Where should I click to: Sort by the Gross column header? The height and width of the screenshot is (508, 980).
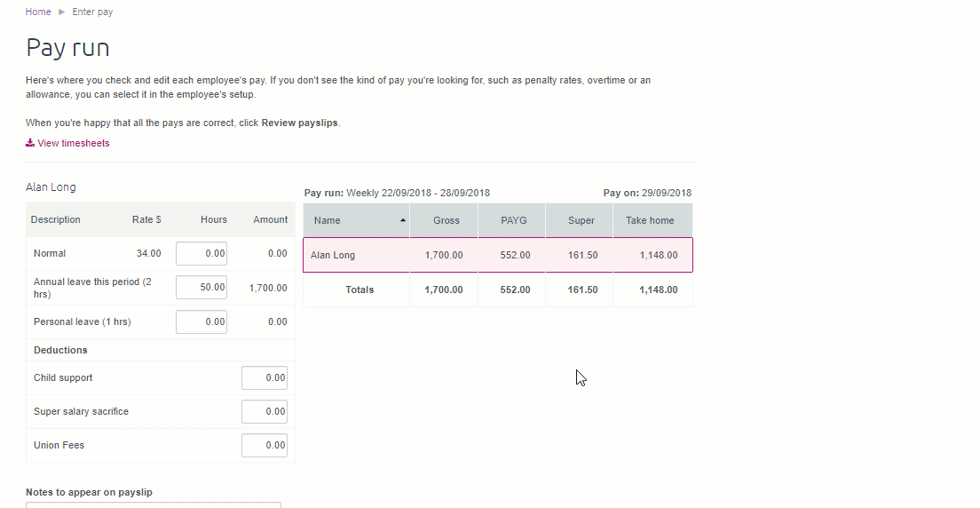446,220
